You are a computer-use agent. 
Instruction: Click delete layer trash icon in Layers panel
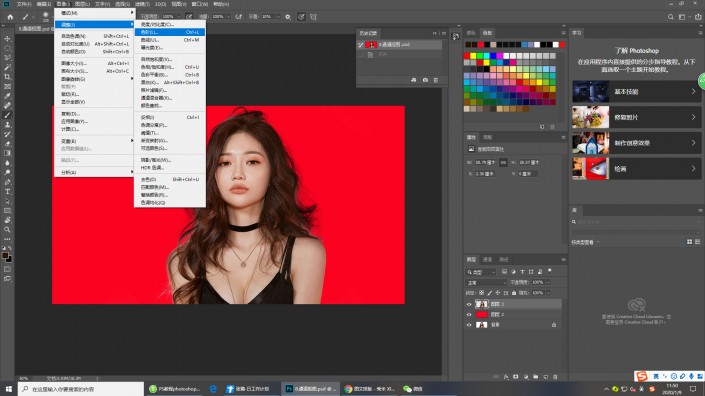pos(555,377)
